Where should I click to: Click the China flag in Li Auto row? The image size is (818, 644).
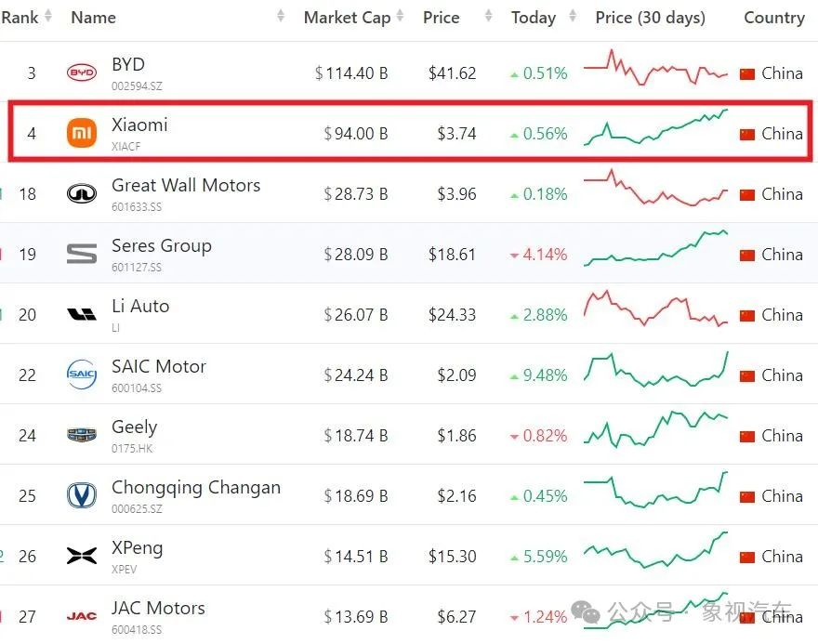[747, 315]
